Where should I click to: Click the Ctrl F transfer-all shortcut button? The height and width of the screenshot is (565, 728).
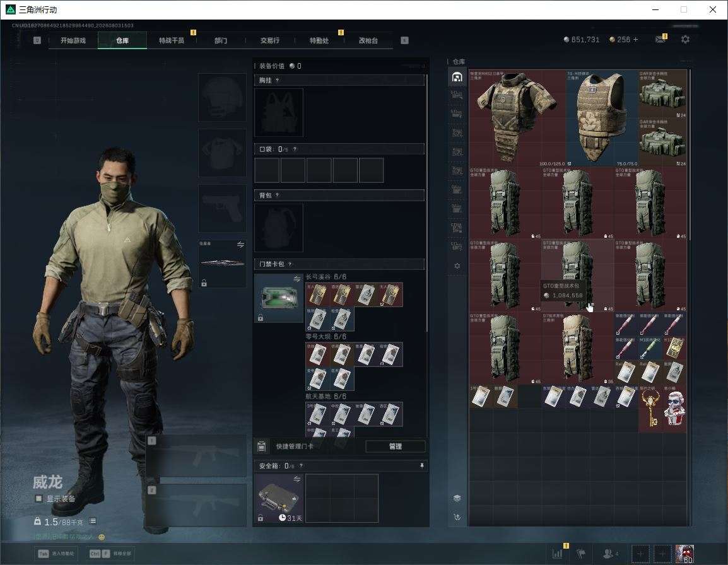[x=110, y=554]
